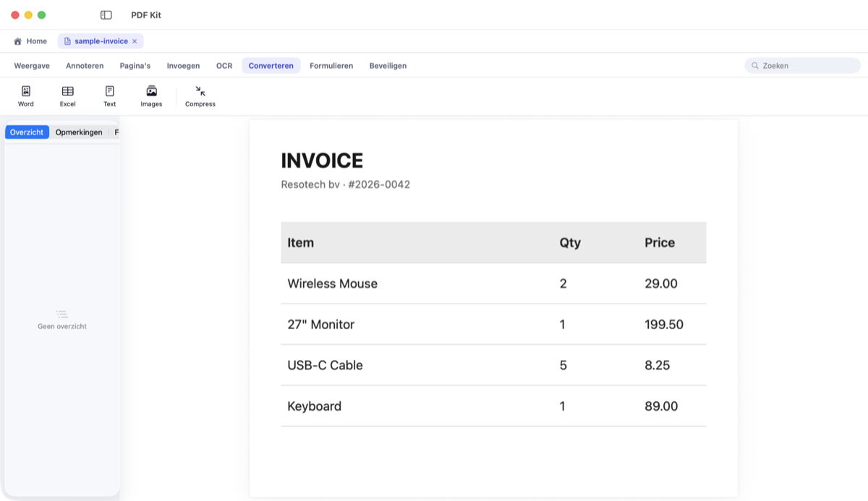Click quantity 5 in USB-C Cable row
Viewport: 868px width, 501px height.
pos(563,365)
